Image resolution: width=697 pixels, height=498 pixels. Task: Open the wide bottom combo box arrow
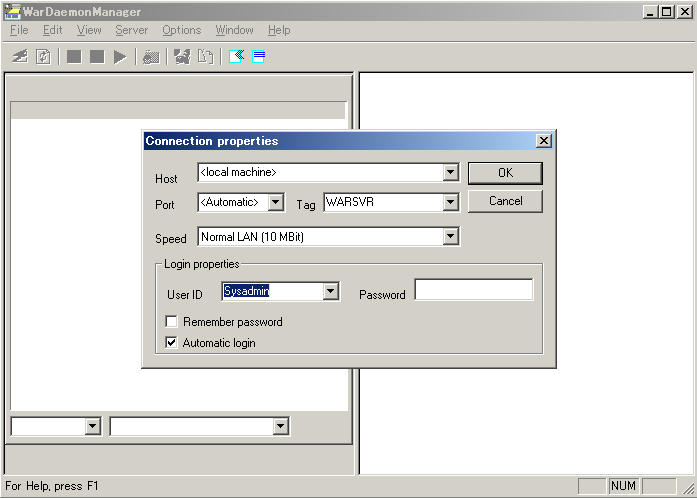tap(280, 426)
